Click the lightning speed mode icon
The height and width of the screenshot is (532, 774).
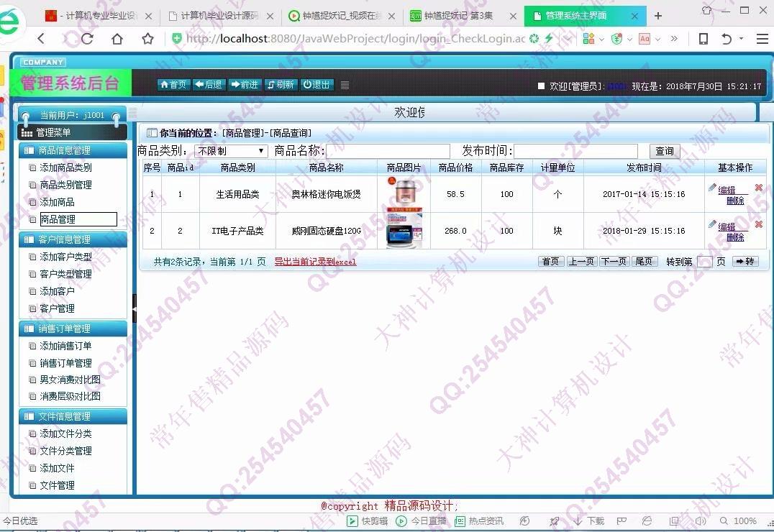[x=548, y=38]
